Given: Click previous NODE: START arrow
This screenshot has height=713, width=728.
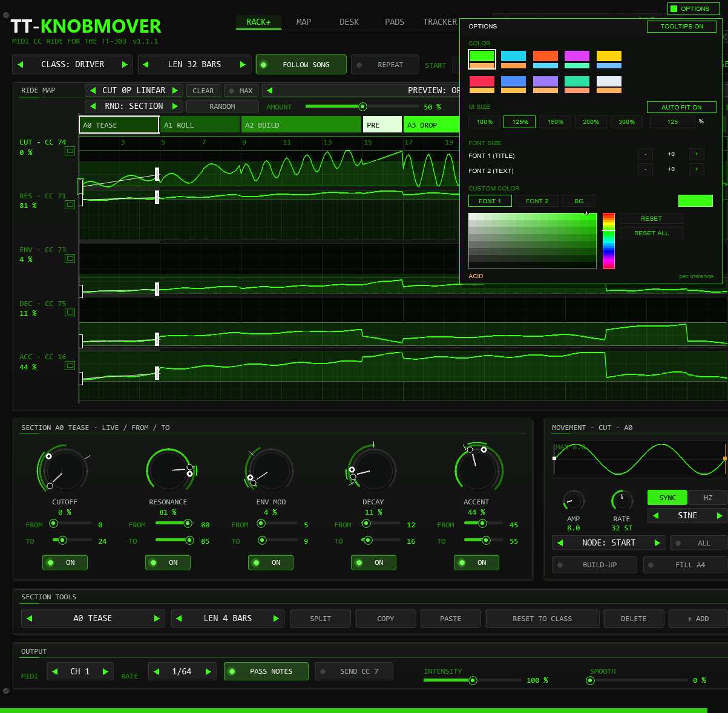Looking at the screenshot, I should [560, 543].
